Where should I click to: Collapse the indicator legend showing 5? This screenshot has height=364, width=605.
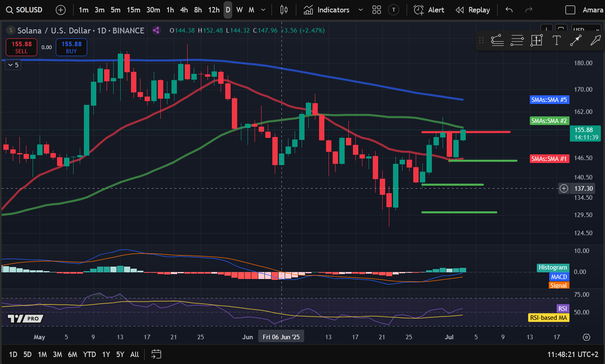click(x=13, y=65)
